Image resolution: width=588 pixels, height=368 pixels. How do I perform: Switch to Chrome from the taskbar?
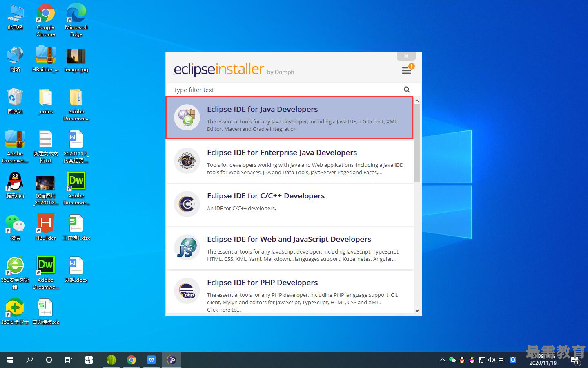coord(131,360)
